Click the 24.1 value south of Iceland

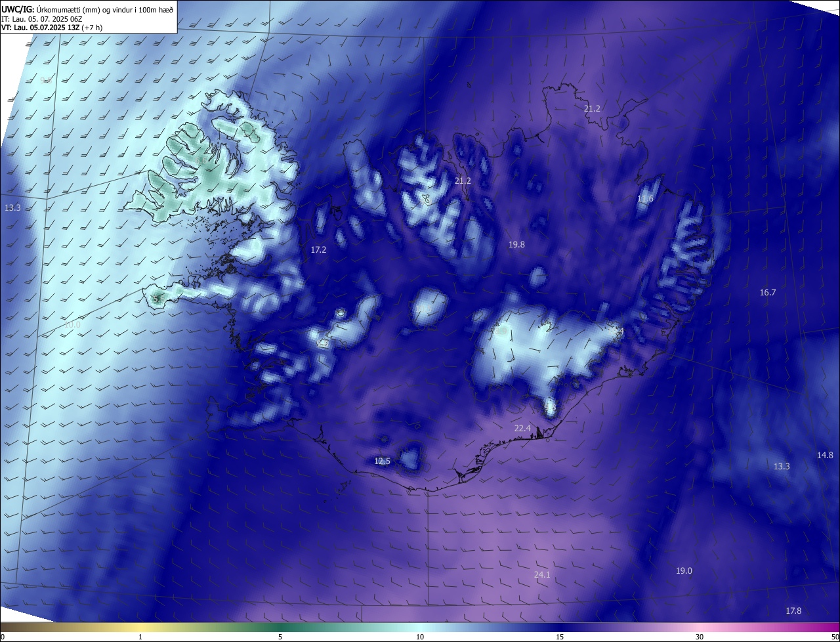[541, 574]
